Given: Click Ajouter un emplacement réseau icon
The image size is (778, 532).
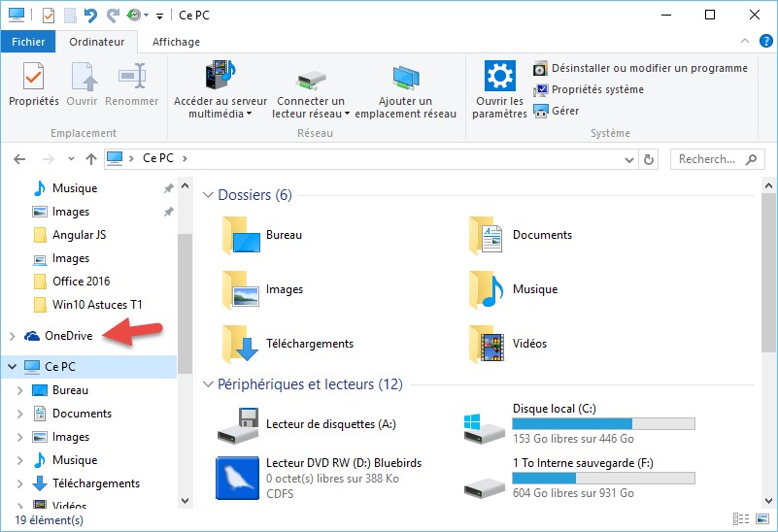Looking at the screenshot, I should click(x=405, y=78).
